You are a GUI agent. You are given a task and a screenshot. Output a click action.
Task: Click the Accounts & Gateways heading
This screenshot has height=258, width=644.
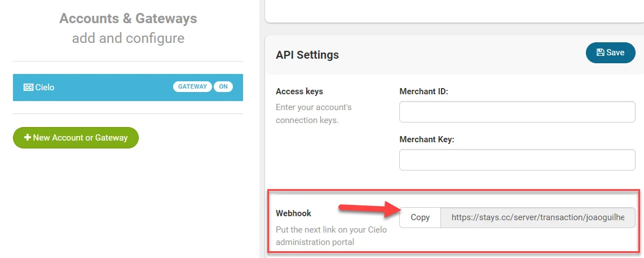128,18
